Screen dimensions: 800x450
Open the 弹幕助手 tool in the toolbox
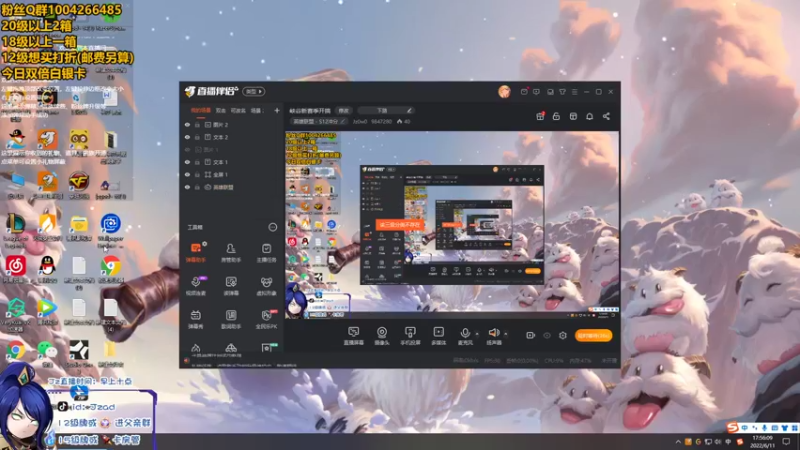195,252
